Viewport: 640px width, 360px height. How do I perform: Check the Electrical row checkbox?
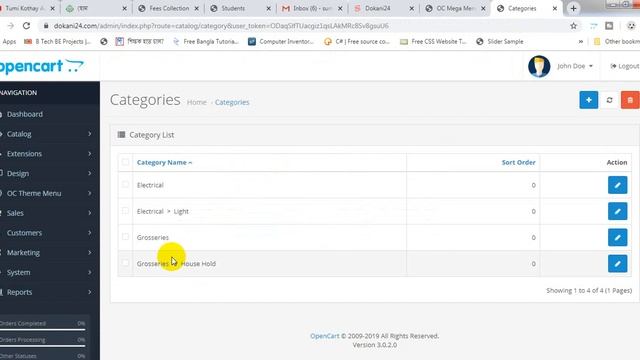pos(125,184)
